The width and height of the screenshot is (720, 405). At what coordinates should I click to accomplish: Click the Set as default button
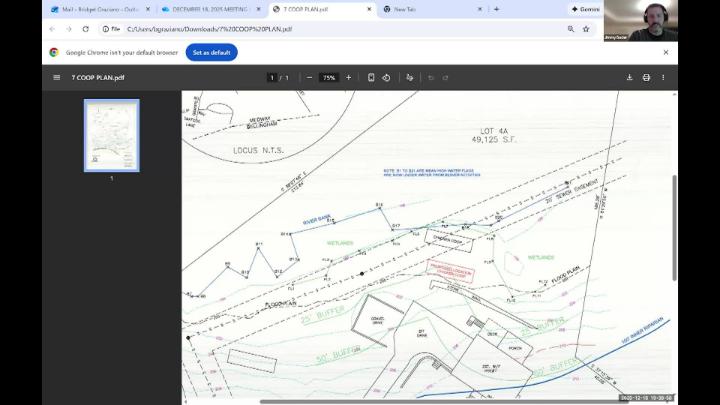tap(211, 52)
